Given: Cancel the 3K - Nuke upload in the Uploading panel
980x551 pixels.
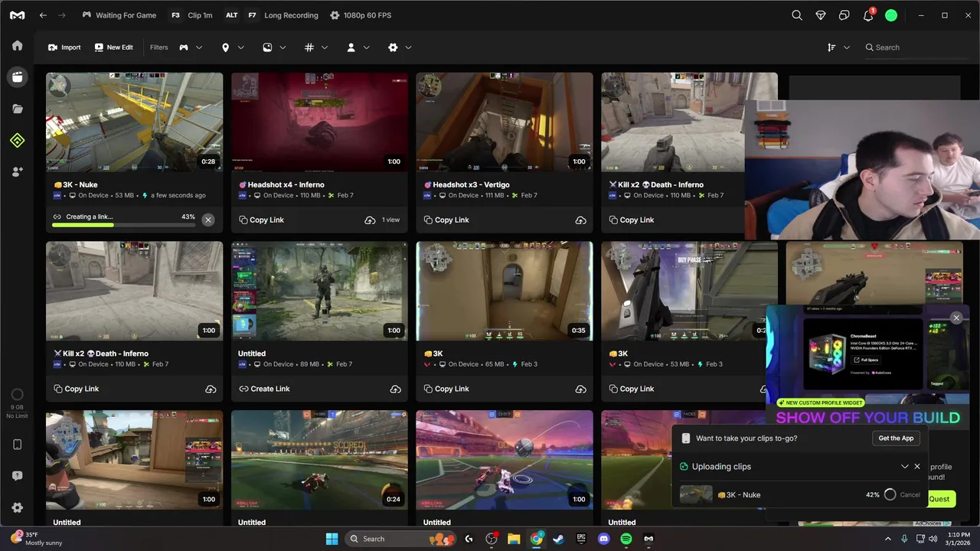Looking at the screenshot, I should tap(910, 494).
